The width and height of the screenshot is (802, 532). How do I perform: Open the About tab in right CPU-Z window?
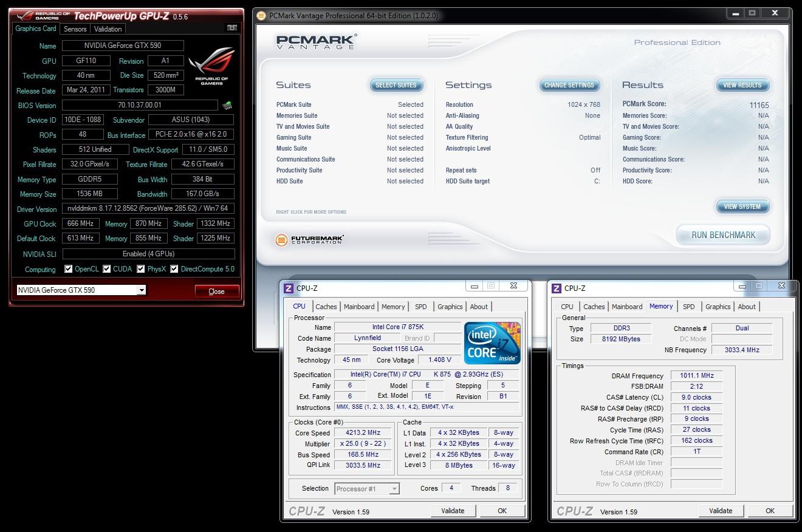point(747,307)
